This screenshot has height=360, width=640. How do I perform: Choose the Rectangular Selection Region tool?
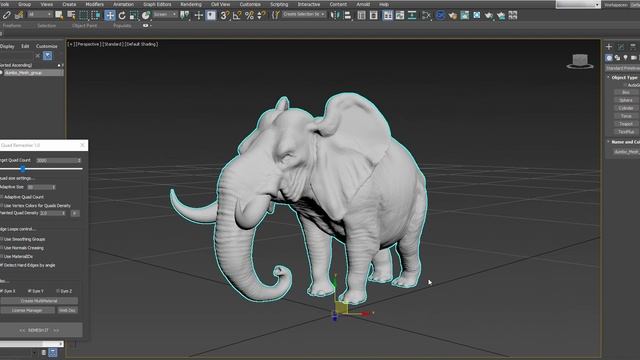(x=84, y=16)
